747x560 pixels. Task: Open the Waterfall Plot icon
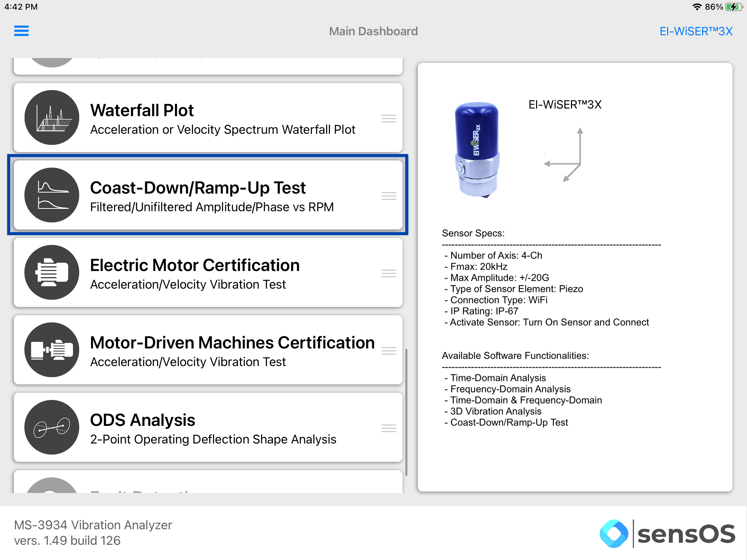click(x=52, y=118)
